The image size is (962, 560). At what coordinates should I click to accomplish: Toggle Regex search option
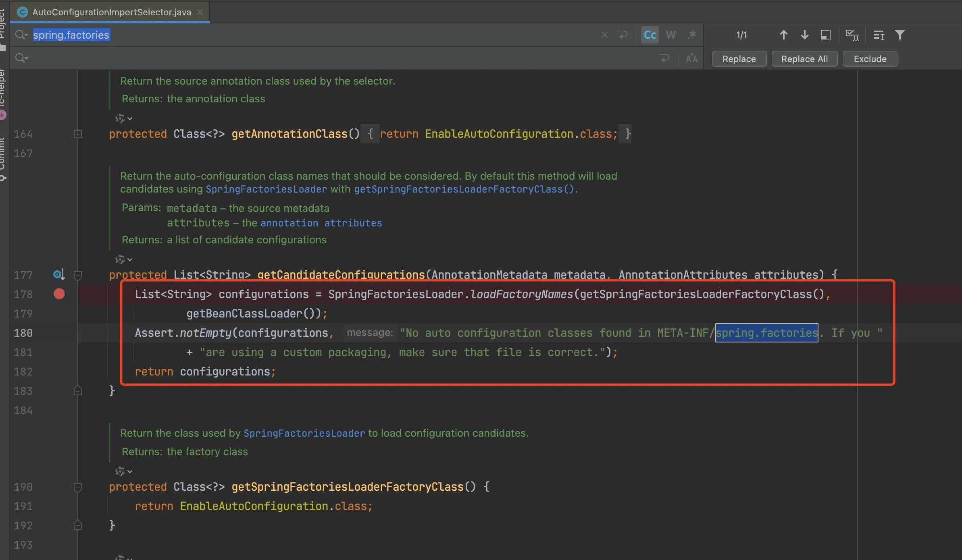(691, 35)
